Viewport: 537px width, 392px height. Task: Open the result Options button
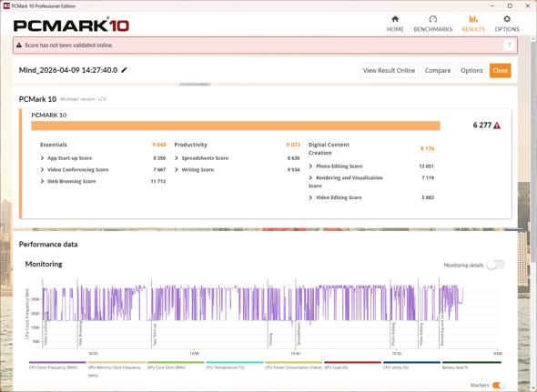click(x=471, y=71)
